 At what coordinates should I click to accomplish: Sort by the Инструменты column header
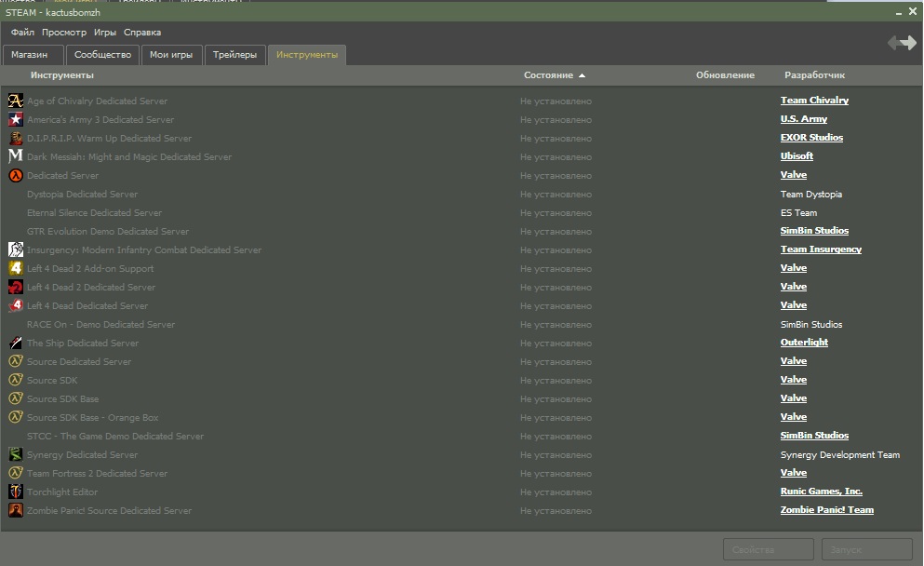(x=61, y=75)
